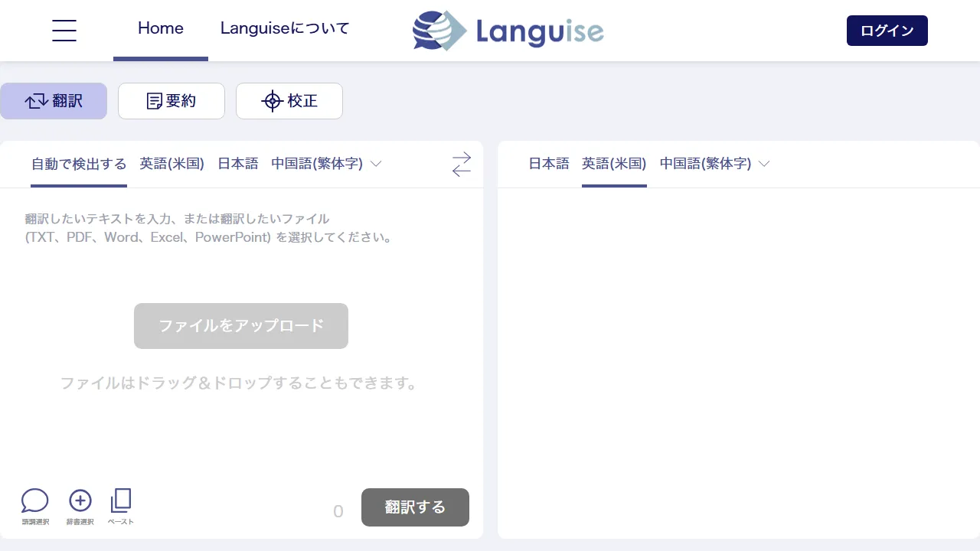Switch to the Home tab
Viewport: 980px width, 551px height.
(x=160, y=28)
